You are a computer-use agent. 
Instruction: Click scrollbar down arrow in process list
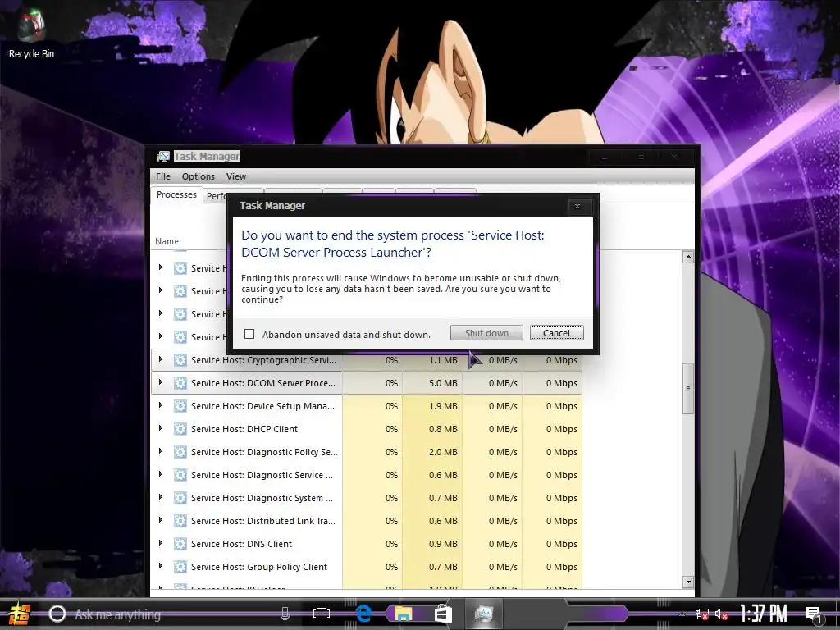[x=688, y=582]
